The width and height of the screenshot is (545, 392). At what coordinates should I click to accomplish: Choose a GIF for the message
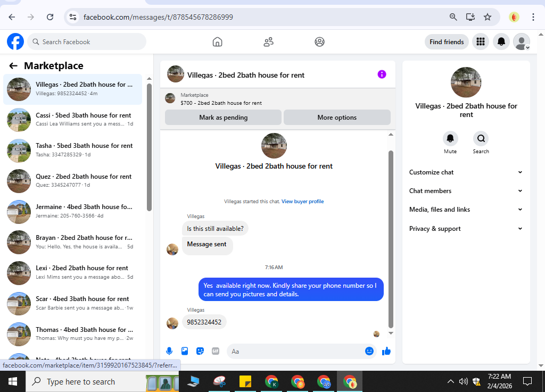click(x=216, y=351)
